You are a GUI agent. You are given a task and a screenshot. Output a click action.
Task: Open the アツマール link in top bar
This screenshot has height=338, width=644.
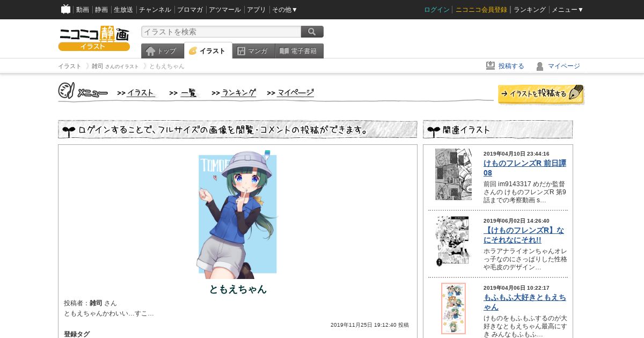point(225,10)
